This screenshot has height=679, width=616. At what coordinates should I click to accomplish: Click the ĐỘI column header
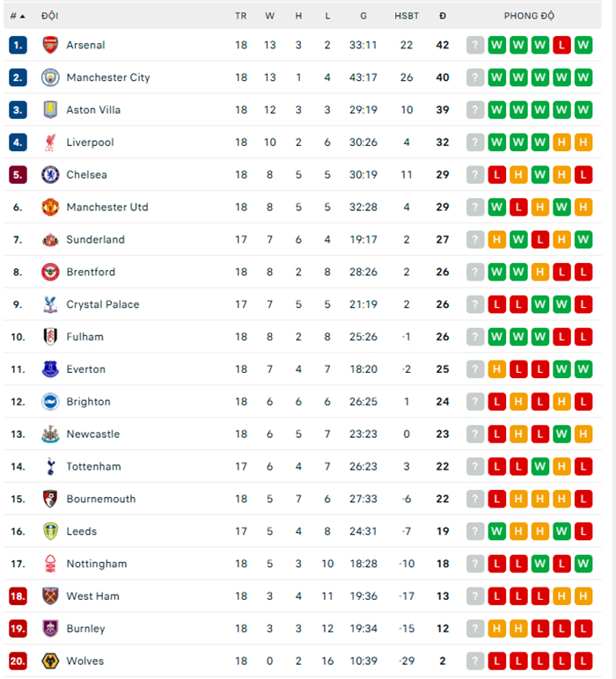pos(49,16)
